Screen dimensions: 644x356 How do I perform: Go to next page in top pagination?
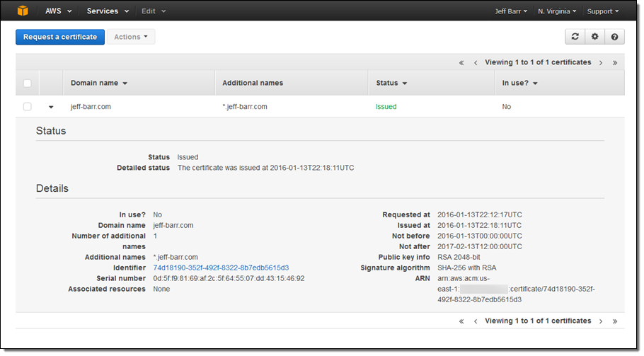pos(601,63)
